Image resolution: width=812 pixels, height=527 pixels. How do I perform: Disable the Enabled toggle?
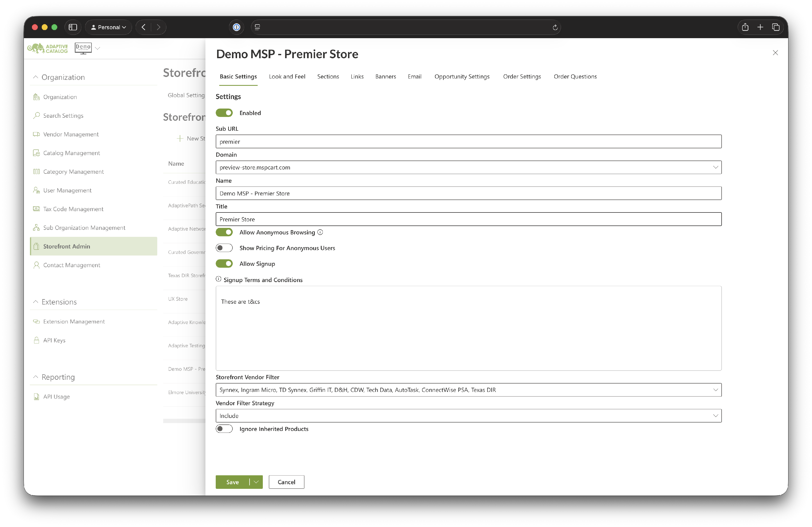coord(224,113)
